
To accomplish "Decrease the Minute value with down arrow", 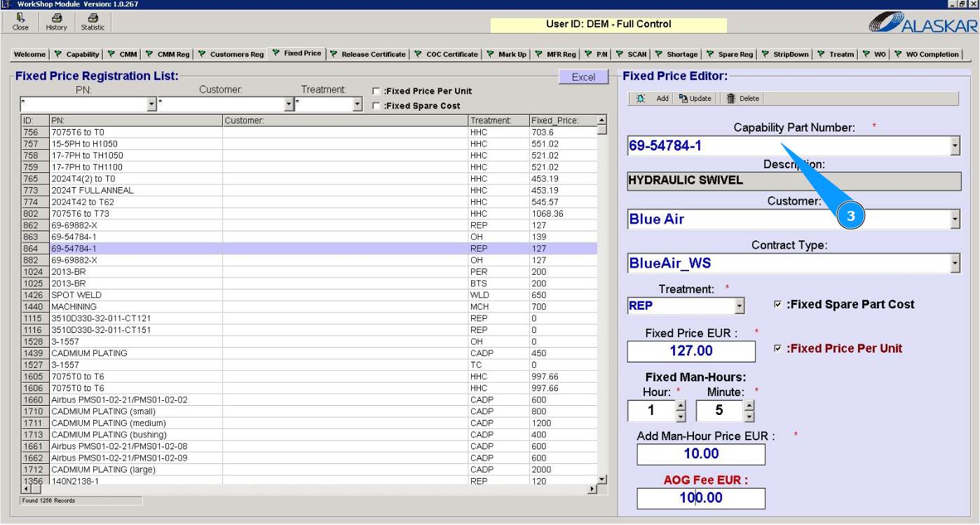I will pos(749,416).
